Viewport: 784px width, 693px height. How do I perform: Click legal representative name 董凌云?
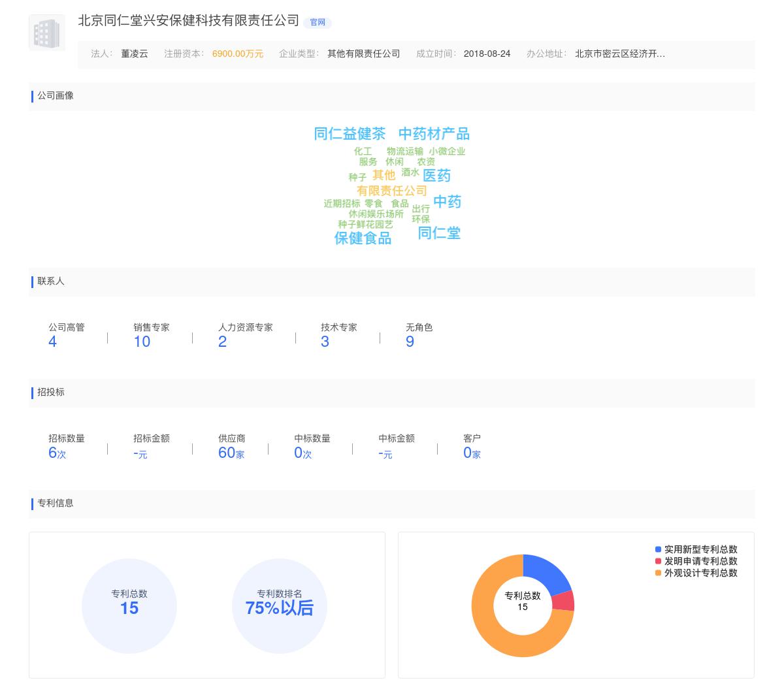[x=135, y=54]
